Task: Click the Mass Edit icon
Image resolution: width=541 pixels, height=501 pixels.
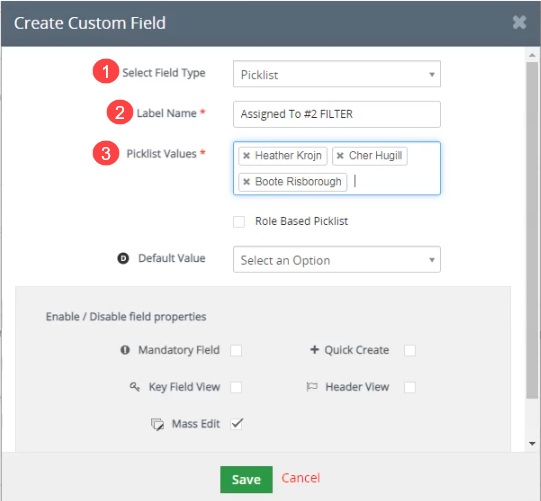Action: point(157,424)
